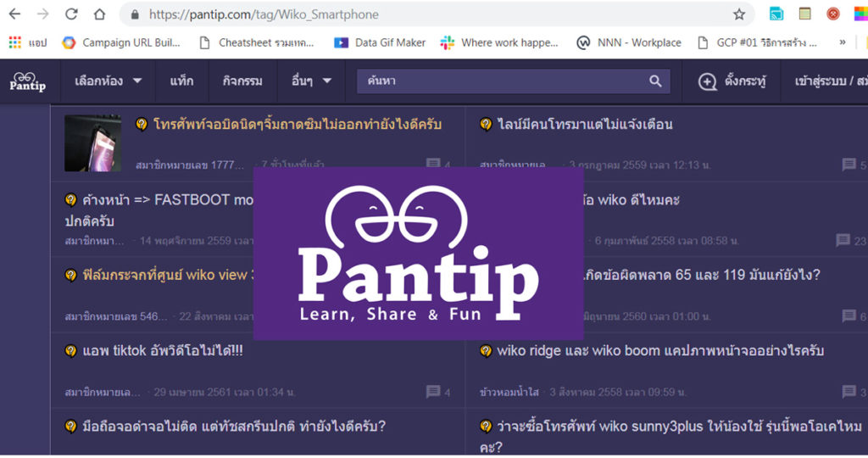Screen dimensions: 868x458
Task: Click question icon beside ไลน์มีคนโทรมา topic
Action: click(x=486, y=124)
